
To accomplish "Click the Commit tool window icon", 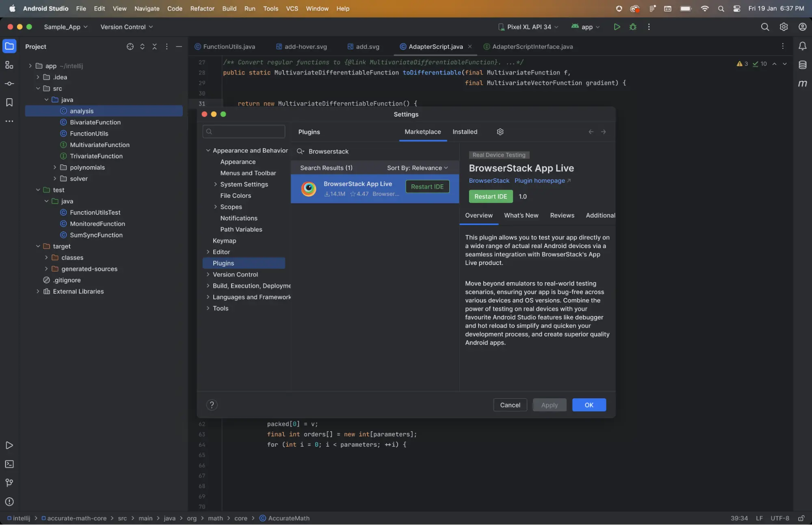I will click(9, 84).
